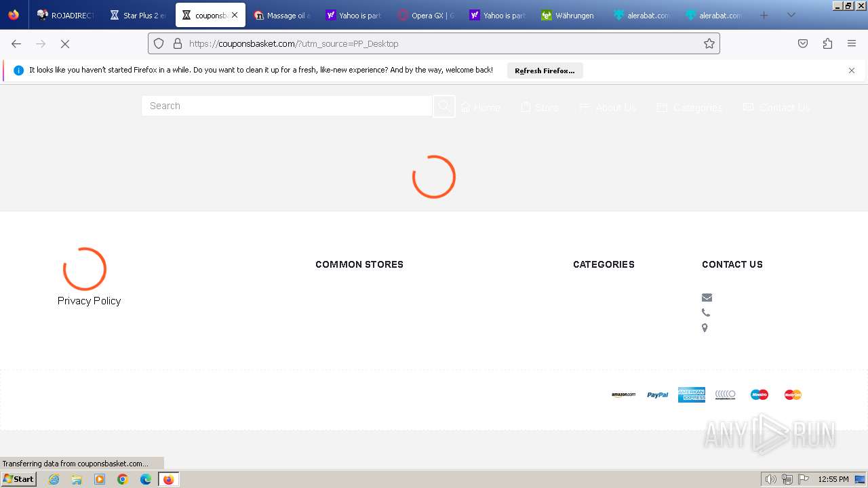Open the site lock security icon
This screenshot has height=488, width=868.
point(178,43)
